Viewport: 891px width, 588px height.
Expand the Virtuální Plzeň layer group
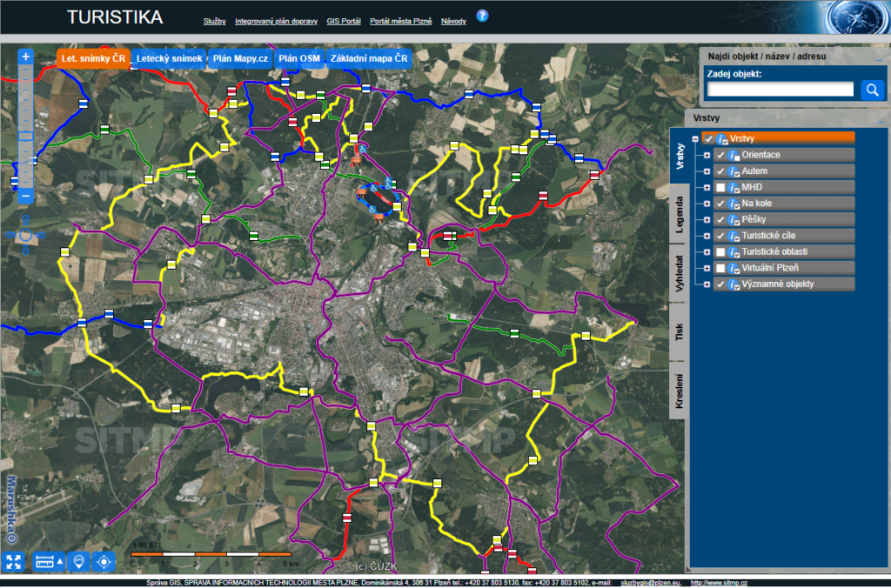pos(707,269)
